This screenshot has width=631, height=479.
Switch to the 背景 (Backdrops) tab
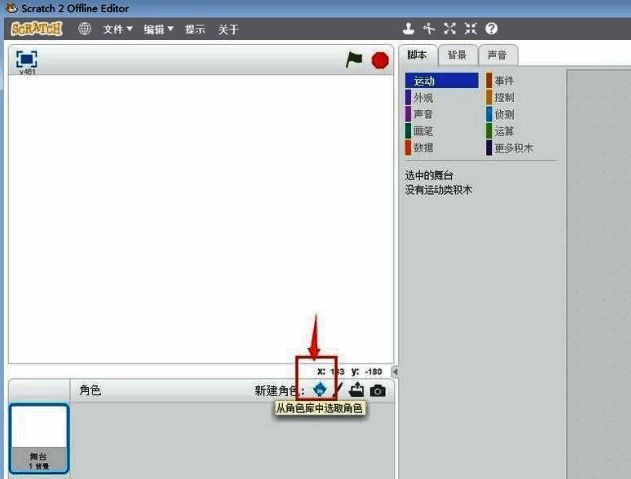click(457, 55)
